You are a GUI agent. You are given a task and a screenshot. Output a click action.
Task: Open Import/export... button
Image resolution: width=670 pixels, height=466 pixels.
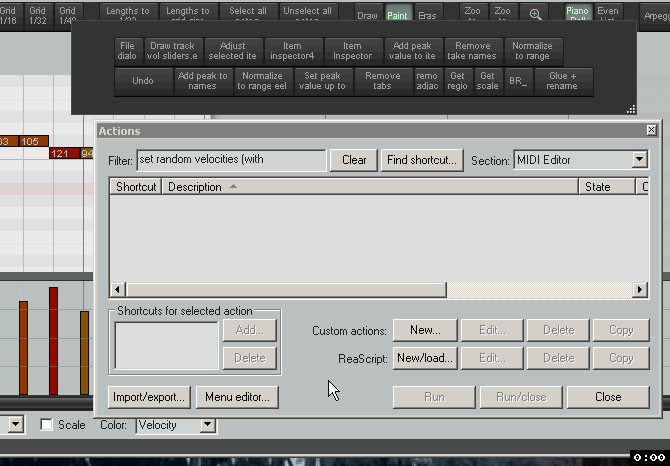tap(149, 397)
